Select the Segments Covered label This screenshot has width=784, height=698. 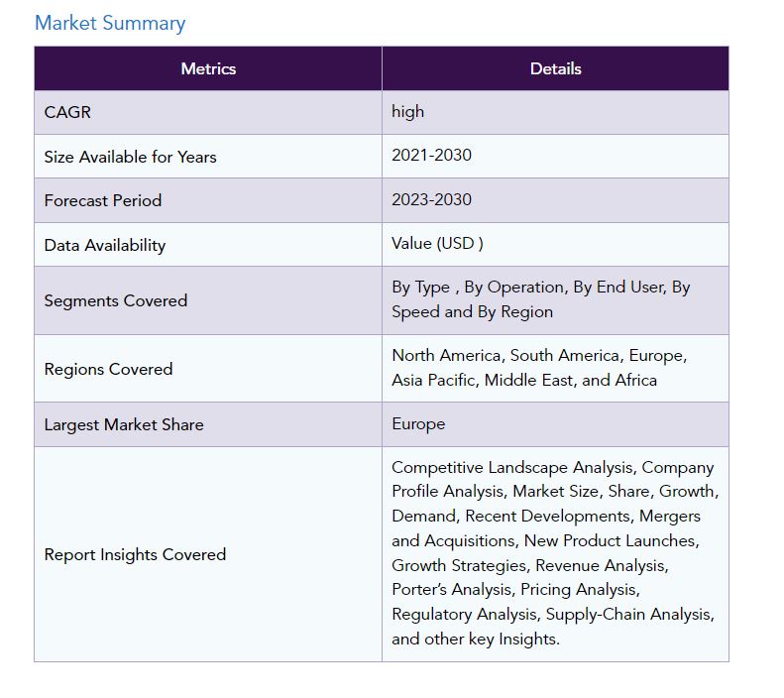pyautogui.click(x=115, y=300)
